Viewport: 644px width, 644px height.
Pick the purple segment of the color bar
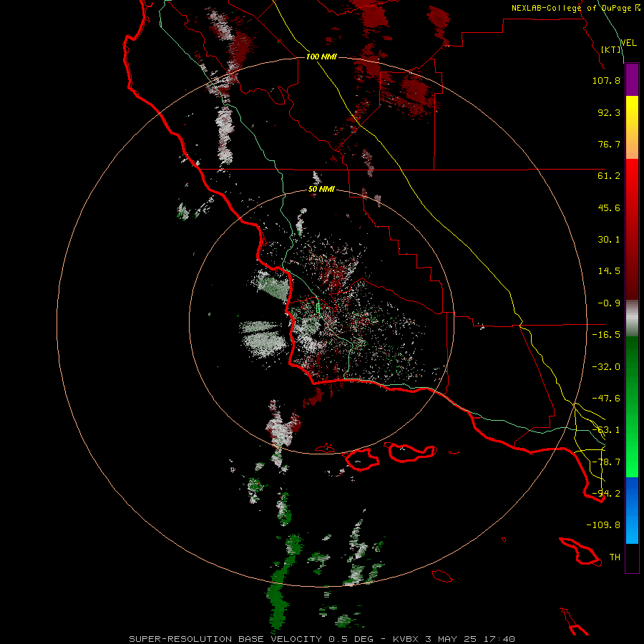pos(632,79)
